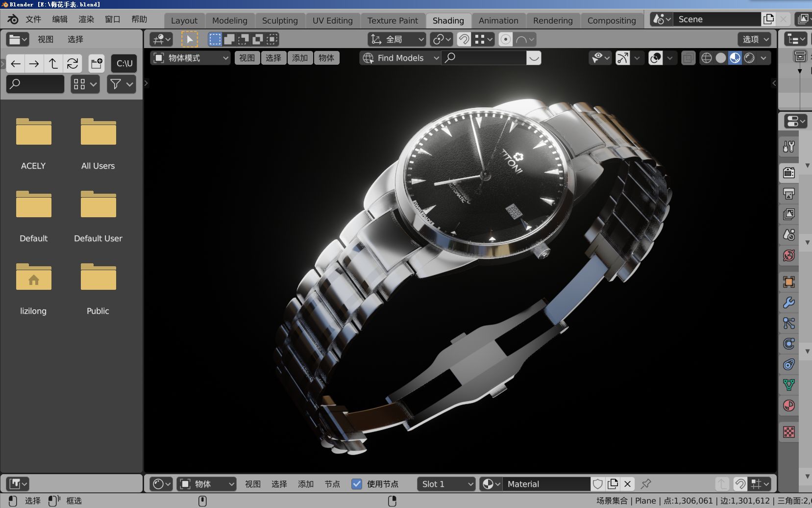Edit the Scene name field
The image size is (812, 508).
(717, 19)
